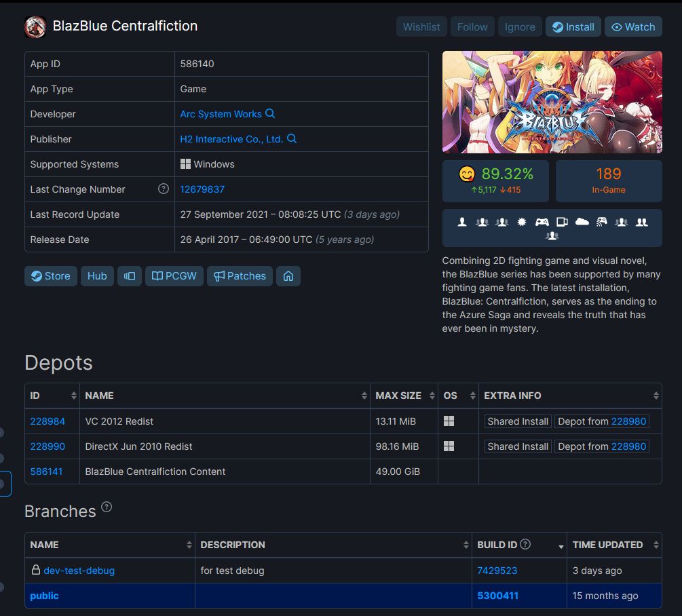Image resolution: width=682 pixels, height=616 pixels.
Task: Sort branches by DESCRIPTION
Action: click(x=334, y=545)
